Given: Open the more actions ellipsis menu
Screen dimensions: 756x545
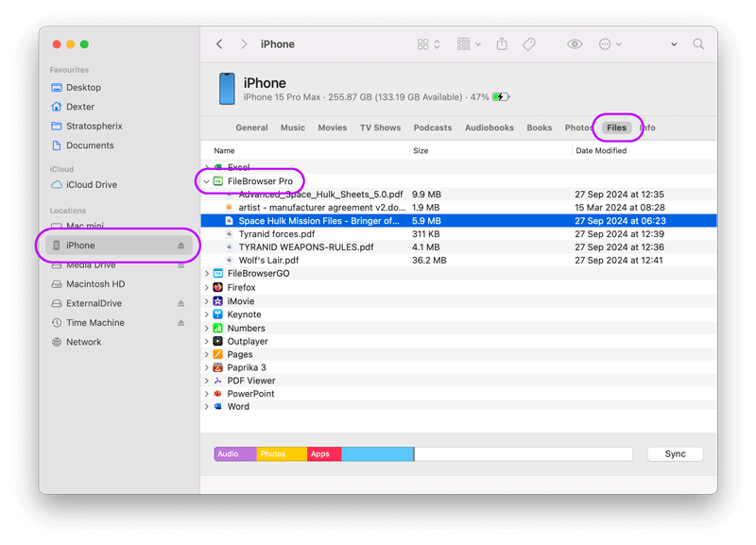Looking at the screenshot, I should click(x=610, y=44).
